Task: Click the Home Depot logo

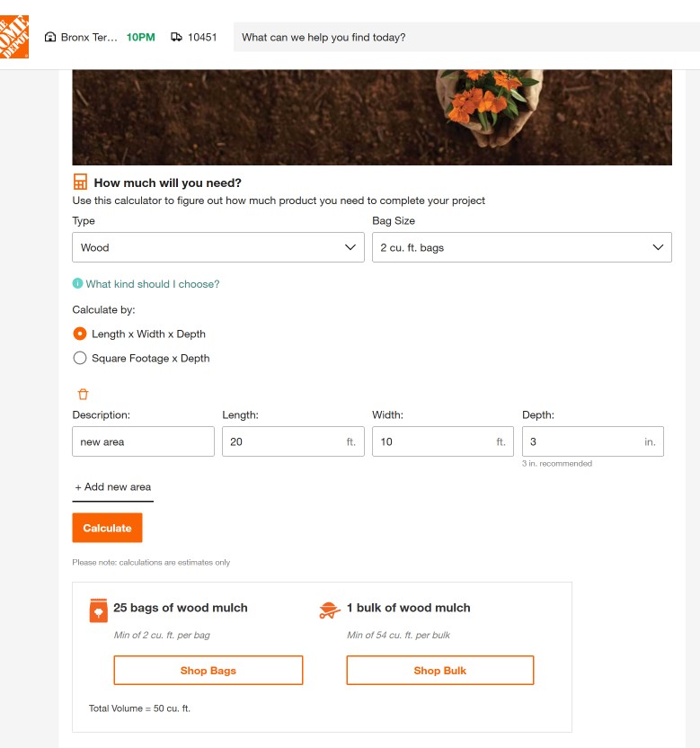Action: tap(14, 37)
